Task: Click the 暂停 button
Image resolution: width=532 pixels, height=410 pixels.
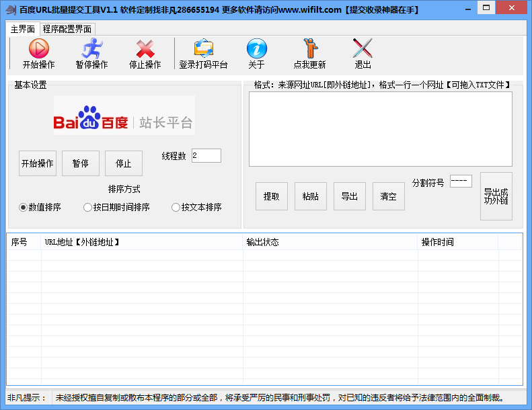Action: pos(81,163)
